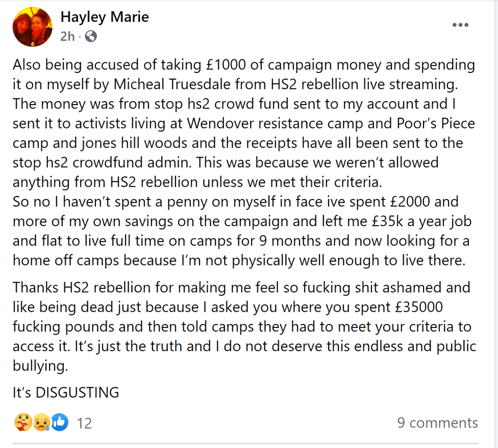Click the public globe privacy icon
Image resolution: width=498 pixels, height=448 pixels.
91,36
